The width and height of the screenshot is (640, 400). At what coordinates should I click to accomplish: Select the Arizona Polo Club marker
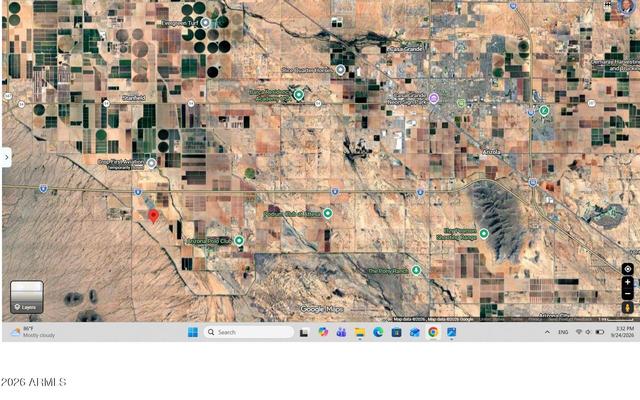click(239, 240)
